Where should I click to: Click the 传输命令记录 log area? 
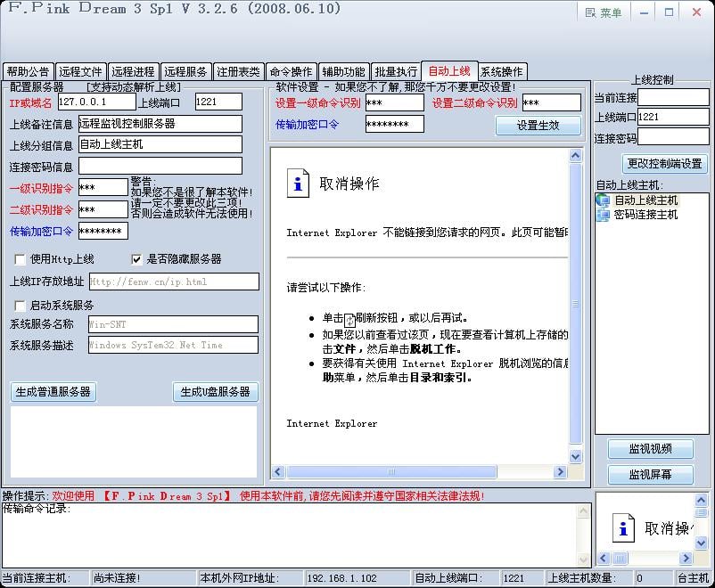290,535
